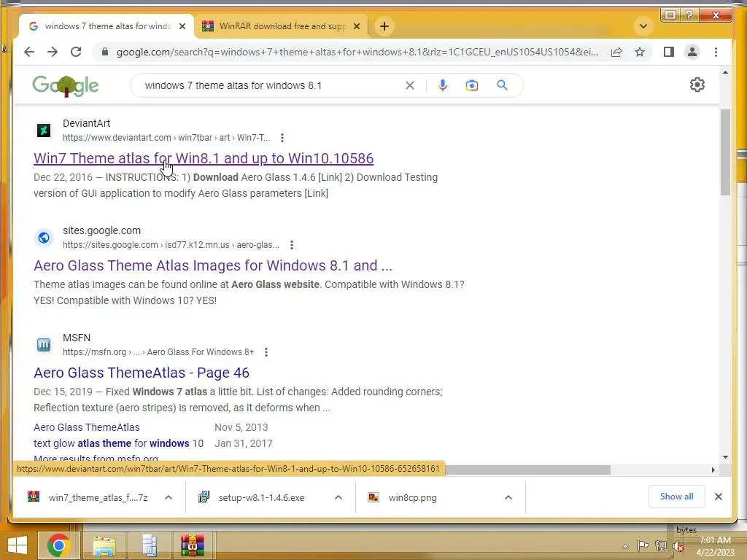Open text glow atlas theme for windows 10
This screenshot has height=560, width=747.
[x=118, y=443]
